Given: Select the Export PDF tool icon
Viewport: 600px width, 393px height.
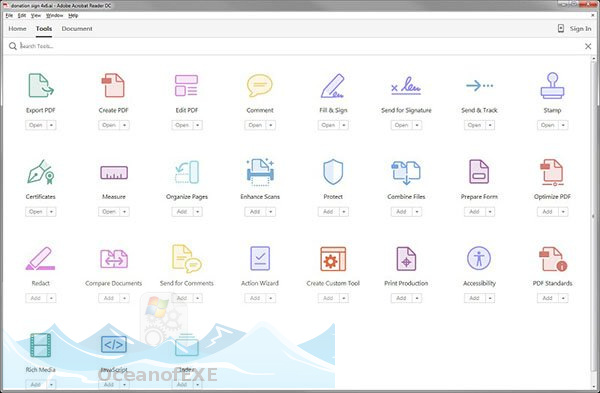Looking at the screenshot, I should coord(41,85).
